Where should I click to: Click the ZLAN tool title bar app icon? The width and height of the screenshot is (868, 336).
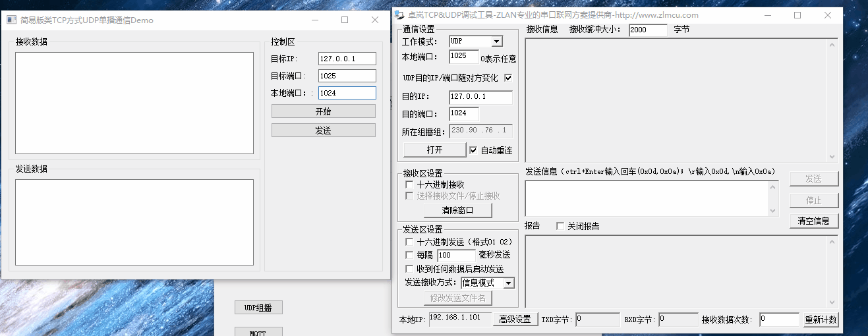[x=399, y=14]
